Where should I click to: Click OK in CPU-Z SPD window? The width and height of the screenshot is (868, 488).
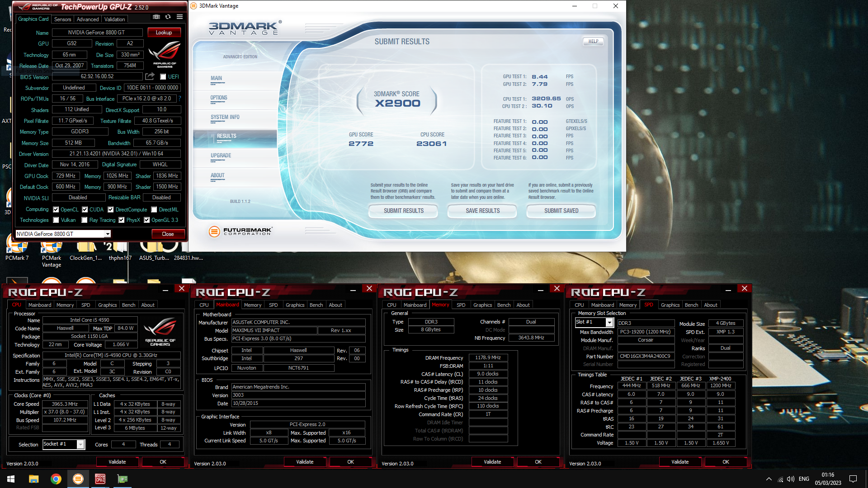coord(726,462)
